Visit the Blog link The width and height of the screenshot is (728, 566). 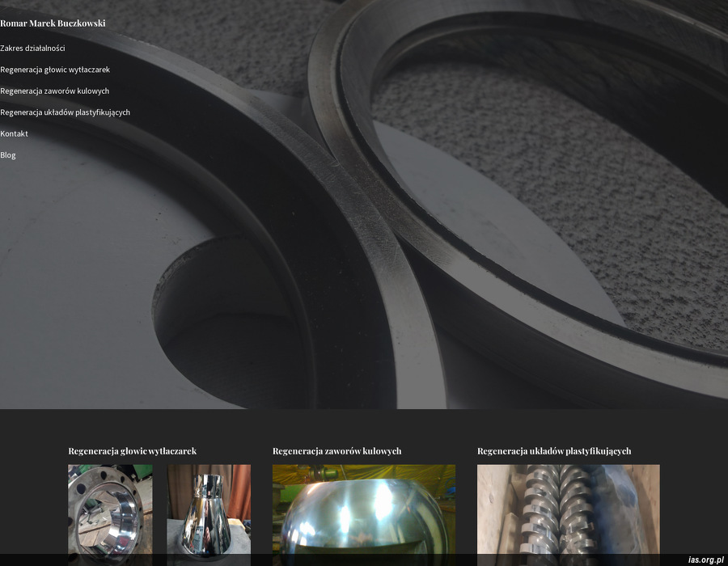(8, 155)
